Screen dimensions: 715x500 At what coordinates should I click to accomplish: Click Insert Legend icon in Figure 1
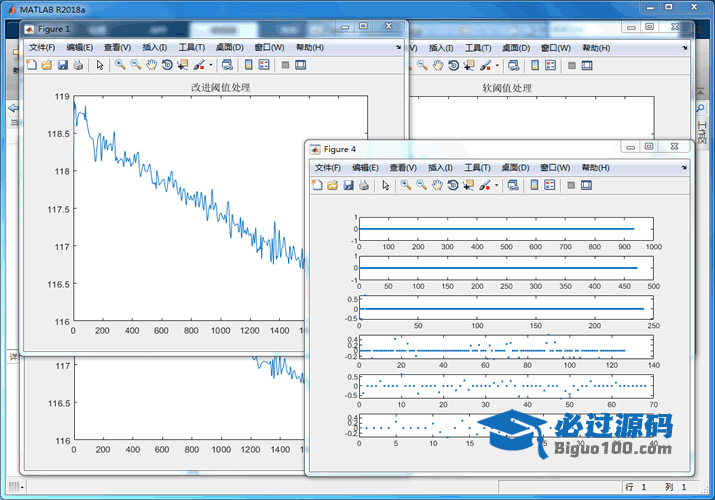(264, 65)
